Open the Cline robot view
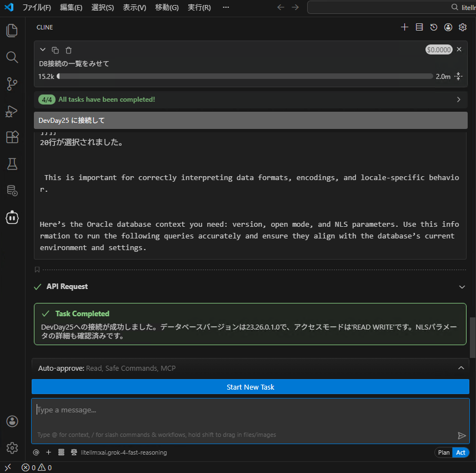 point(12,217)
